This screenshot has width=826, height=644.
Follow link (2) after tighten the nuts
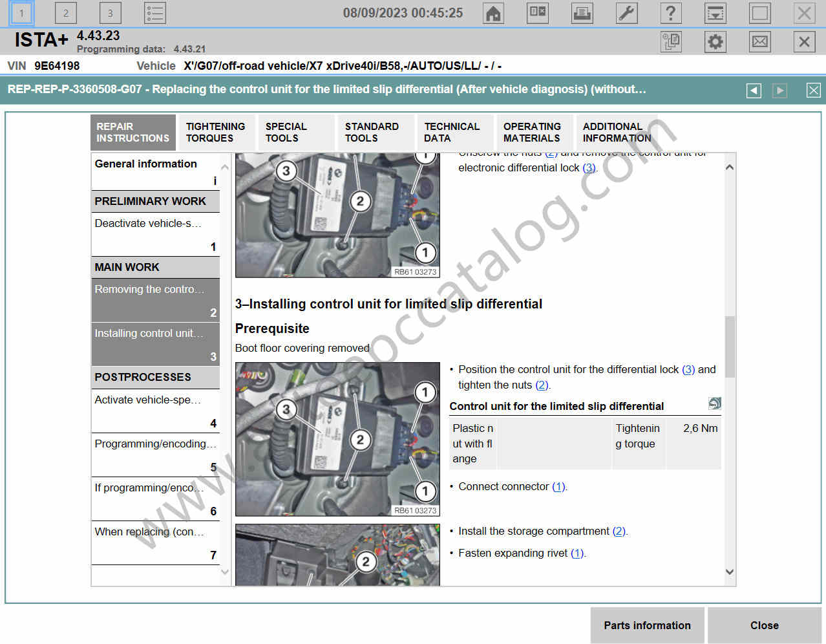542,385
